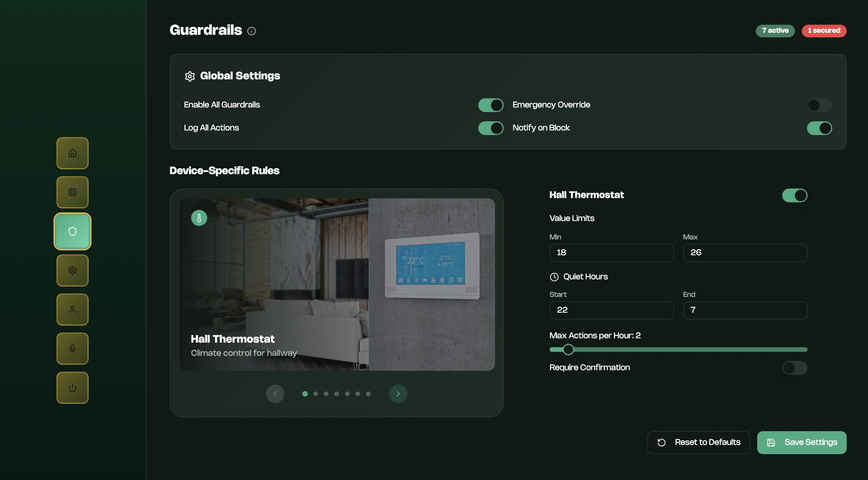Select the shield guardrails sidebar icon
The image size is (868, 480).
(x=73, y=231)
